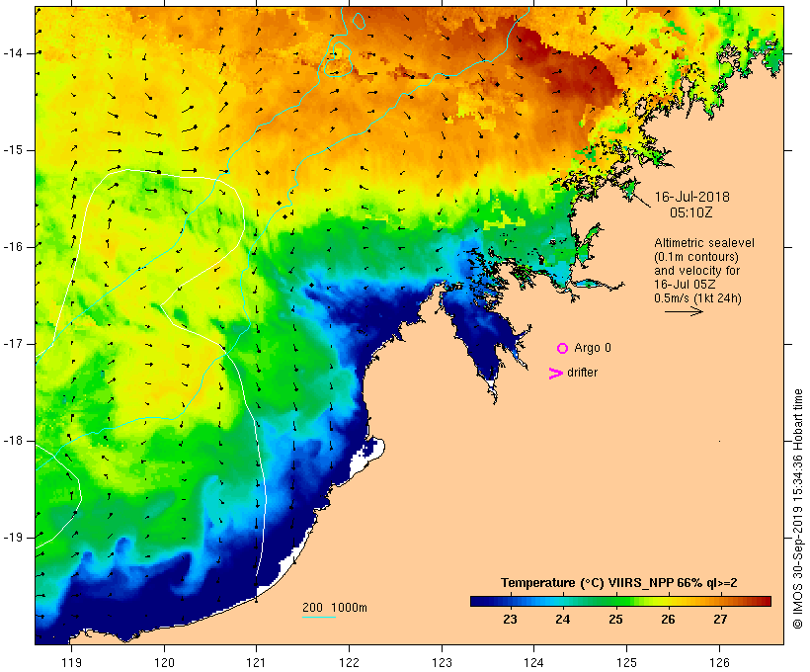Click the colorbar tick label 27
The height and width of the screenshot is (672, 810).
(721, 620)
